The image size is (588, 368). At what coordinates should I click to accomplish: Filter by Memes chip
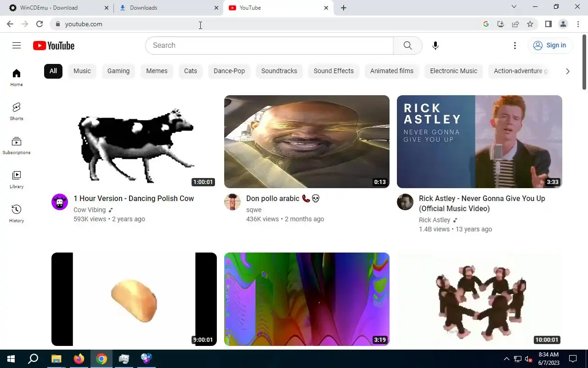[x=157, y=71]
